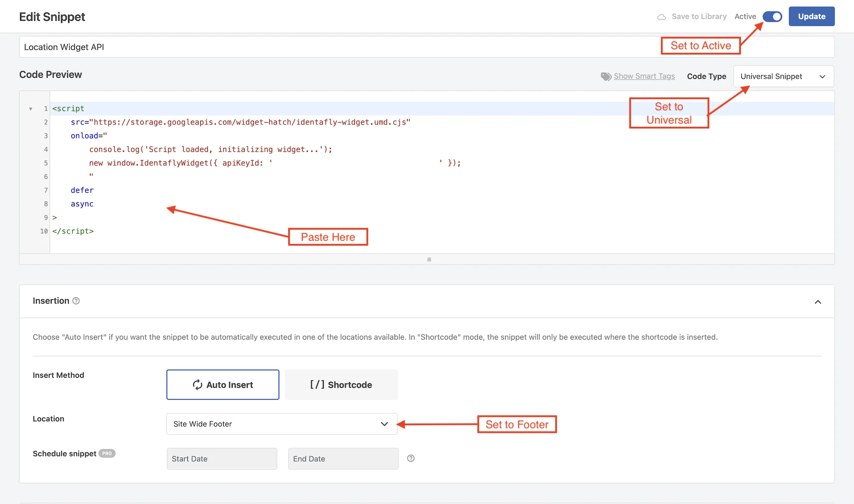Open the Location dropdown showing Site Wide Footer
Viewport: 854px width, 504px height.
pos(282,424)
